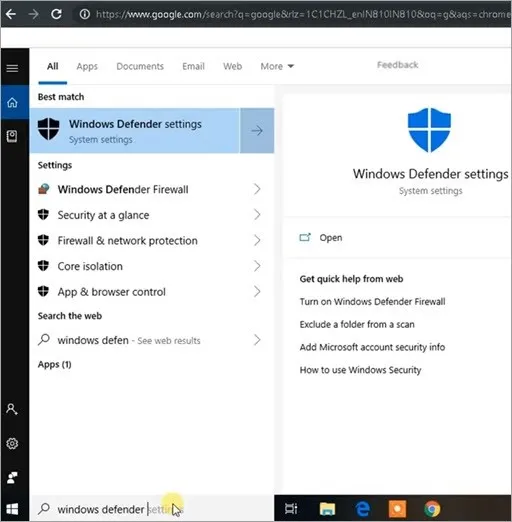The image size is (512, 522).
Task: Launch Microsoft Edge from taskbar
Action: coord(362,509)
